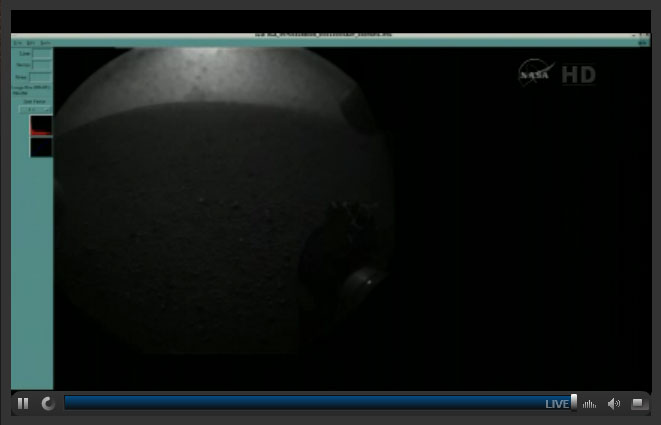
Task: Click the second input field in teal sidebar
Action: [x=41, y=65]
